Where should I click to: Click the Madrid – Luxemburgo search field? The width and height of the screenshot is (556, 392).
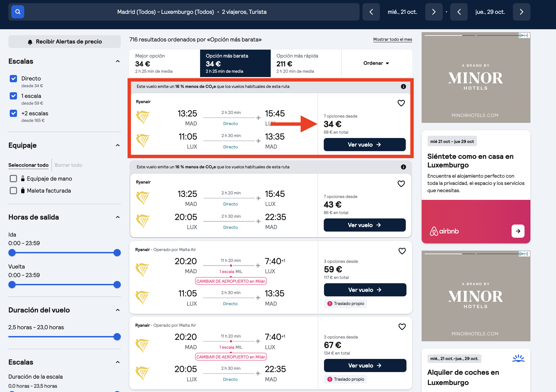tap(191, 12)
